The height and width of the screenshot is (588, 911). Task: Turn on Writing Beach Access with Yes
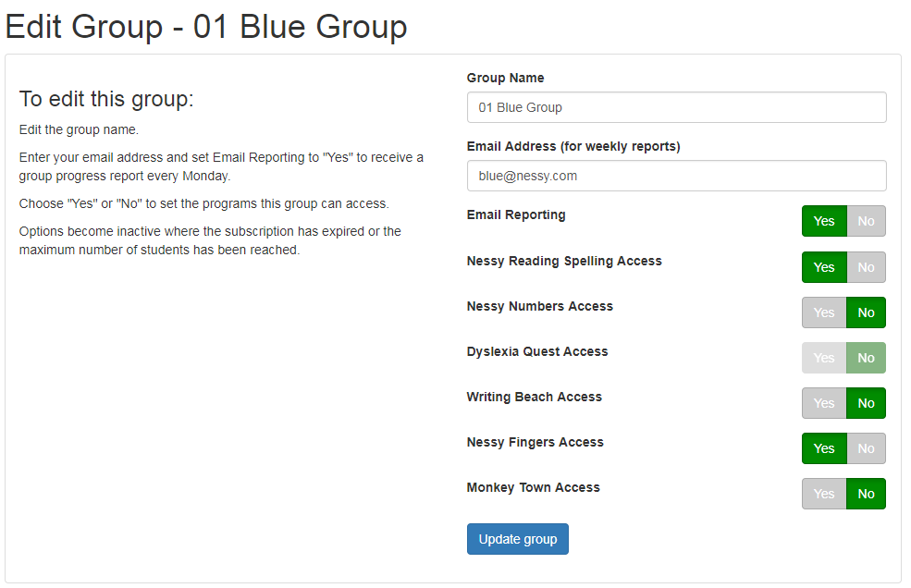coord(824,403)
